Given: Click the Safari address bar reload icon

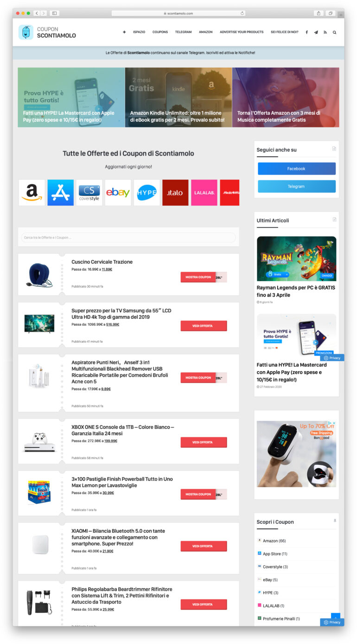Looking at the screenshot, I should (x=242, y=13).
